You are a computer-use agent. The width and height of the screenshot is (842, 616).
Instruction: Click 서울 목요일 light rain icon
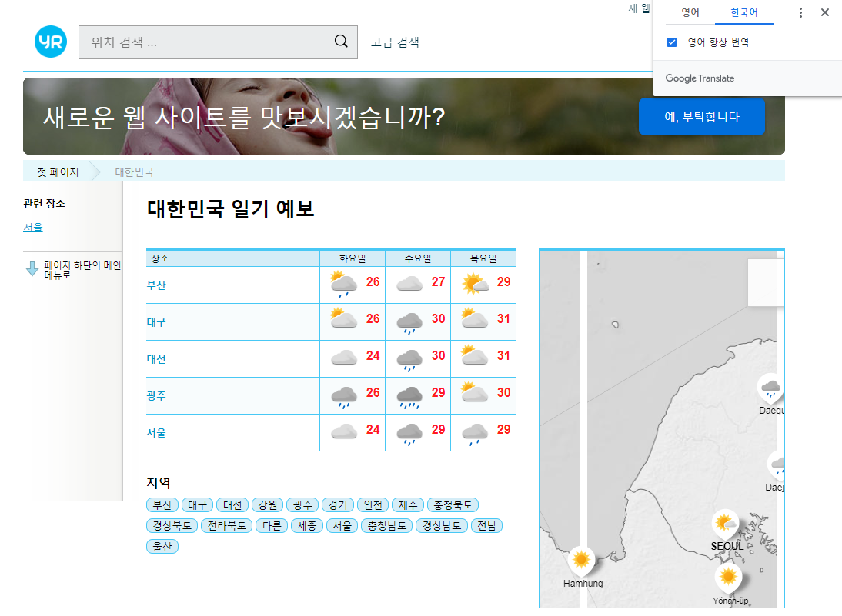475,434
